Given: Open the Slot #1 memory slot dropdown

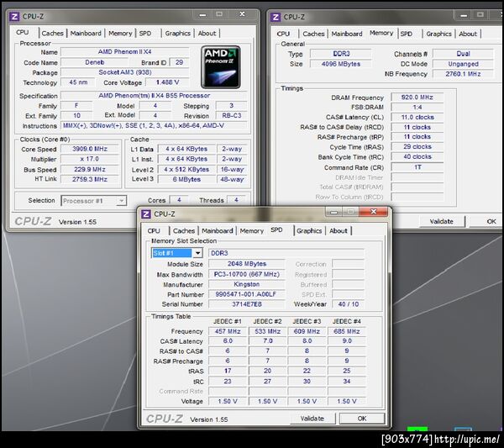Looking at the screenshot, I should pos(197,253).
